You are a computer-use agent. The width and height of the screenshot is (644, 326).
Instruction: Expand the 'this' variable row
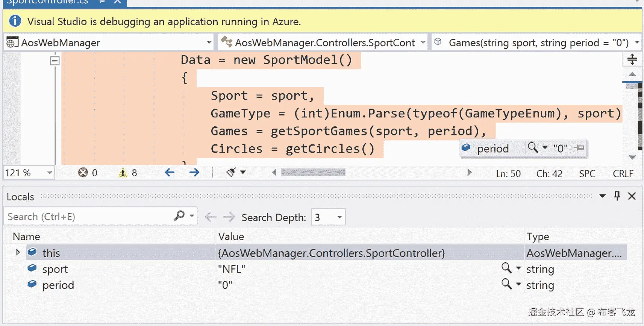(18, 252)
